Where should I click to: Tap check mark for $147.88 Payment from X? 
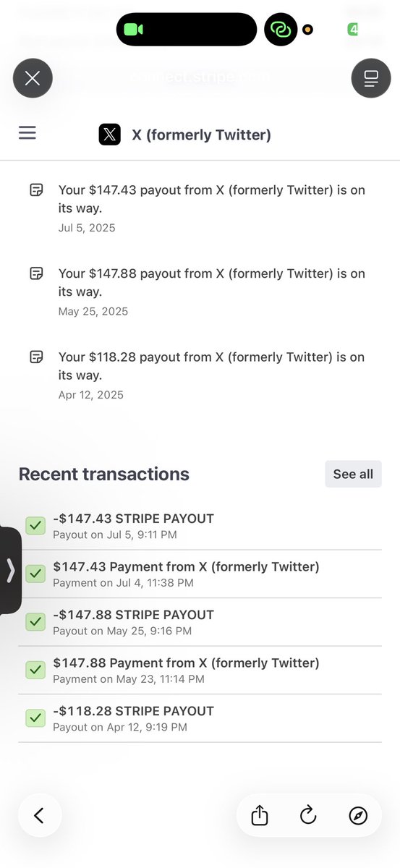[35, 670]
